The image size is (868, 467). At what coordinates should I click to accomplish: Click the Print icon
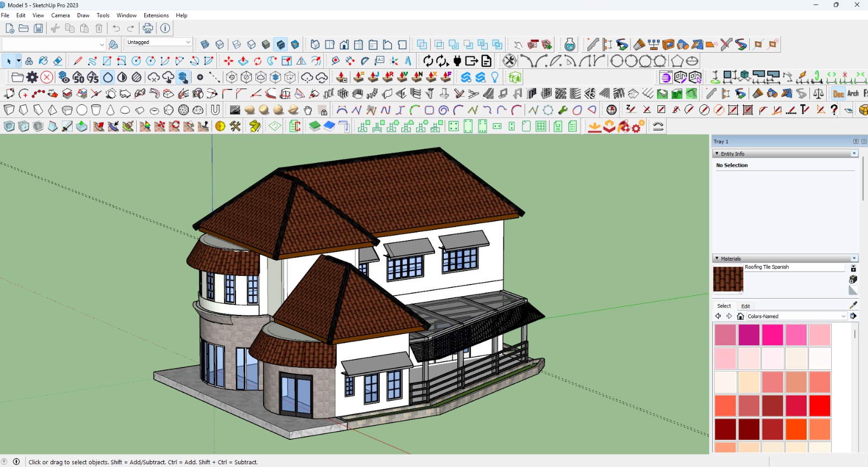[x=148, y=28]
